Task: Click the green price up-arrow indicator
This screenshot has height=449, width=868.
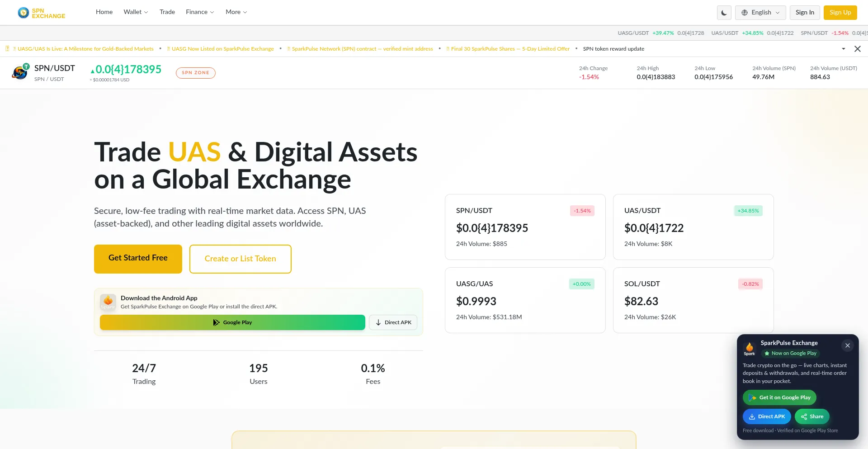Action: click(x=92, y=71)
